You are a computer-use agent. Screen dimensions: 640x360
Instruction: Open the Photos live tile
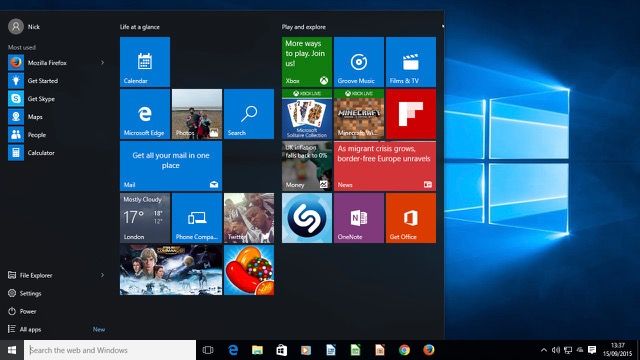197,114
